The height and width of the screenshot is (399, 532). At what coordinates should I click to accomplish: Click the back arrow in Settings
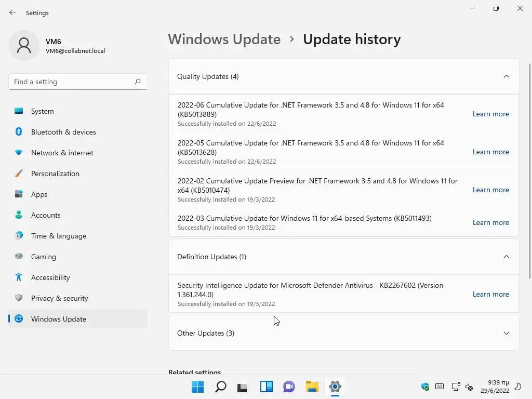click(12, 12)
